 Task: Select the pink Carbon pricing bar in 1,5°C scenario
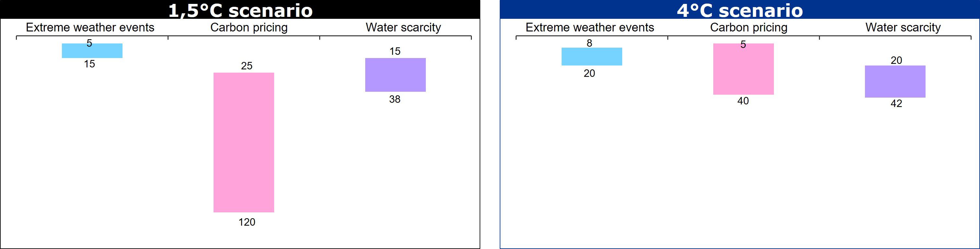pyautogui.click(x=243, y=142)
